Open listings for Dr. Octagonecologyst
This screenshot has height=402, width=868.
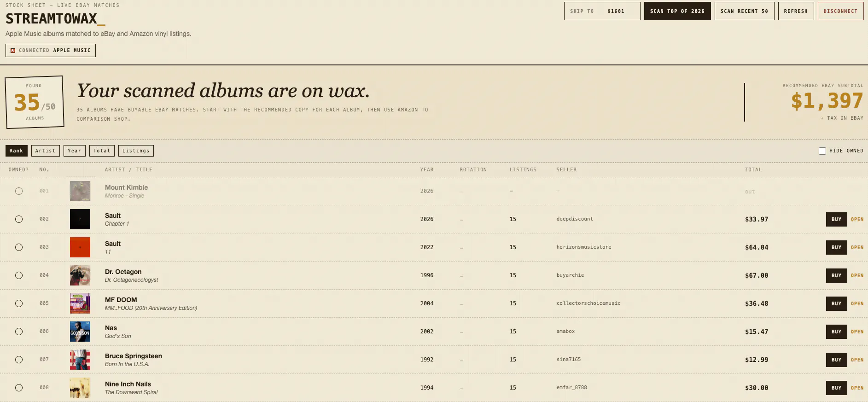[857, 275]
